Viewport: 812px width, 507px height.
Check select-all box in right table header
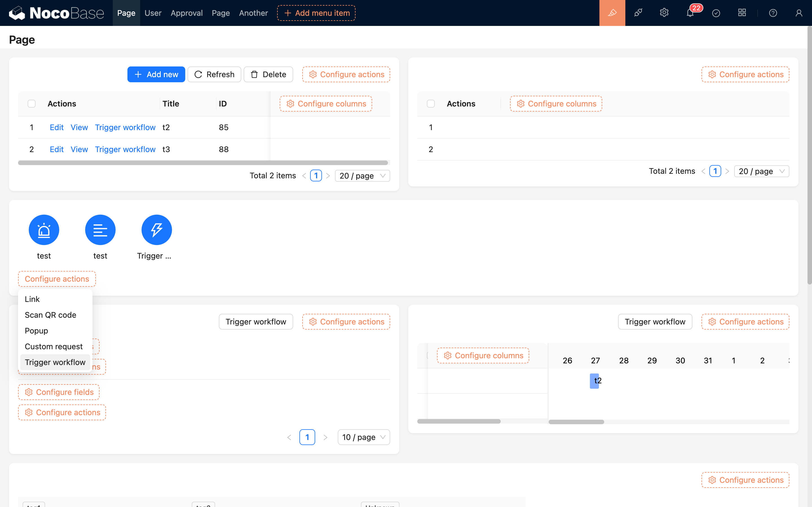(x=431, y=104)
